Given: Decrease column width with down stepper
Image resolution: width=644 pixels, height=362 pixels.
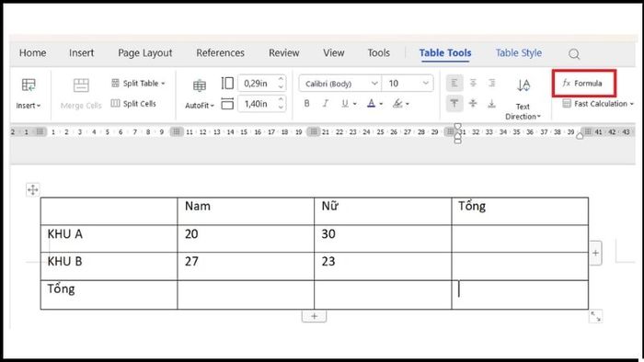Looking at the screenshot, I should point(281,107).
